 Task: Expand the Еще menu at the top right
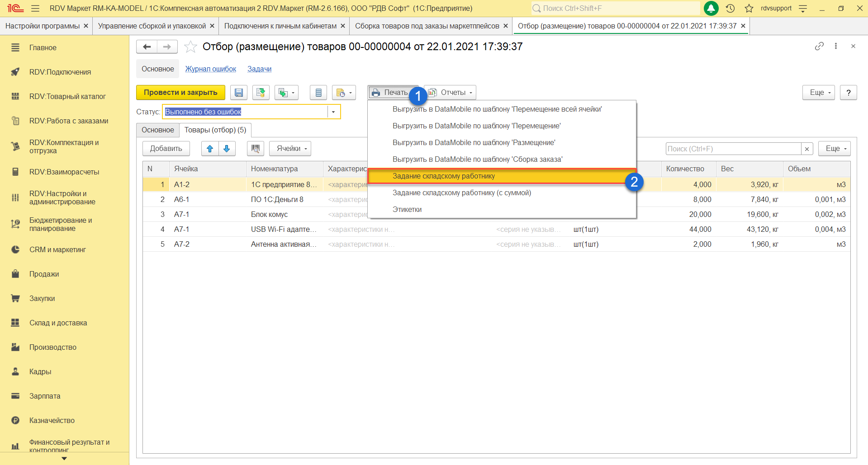pos(818,93)
